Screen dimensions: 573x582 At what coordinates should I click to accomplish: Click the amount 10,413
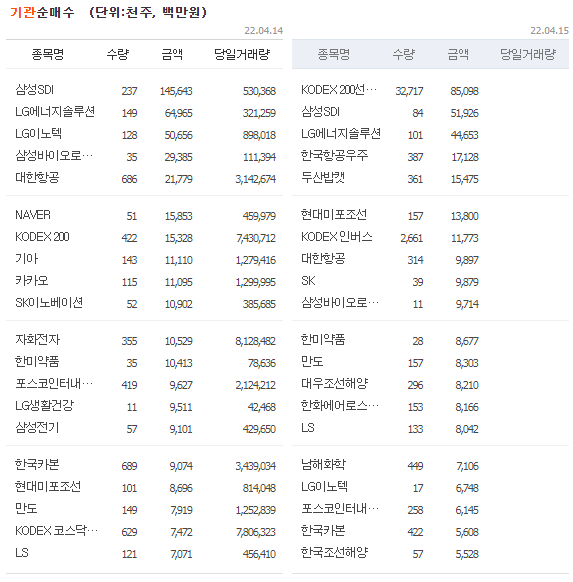coord(179,363)
